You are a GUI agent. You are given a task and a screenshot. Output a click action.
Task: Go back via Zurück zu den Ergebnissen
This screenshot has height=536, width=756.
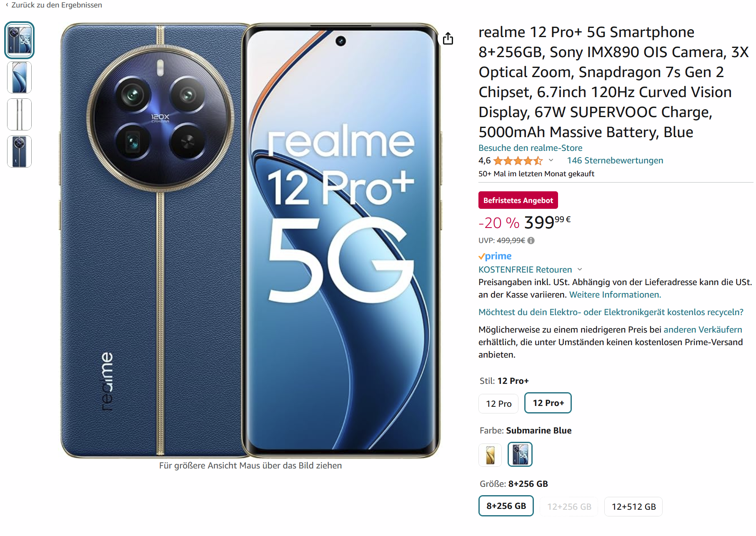coord(54,5)
